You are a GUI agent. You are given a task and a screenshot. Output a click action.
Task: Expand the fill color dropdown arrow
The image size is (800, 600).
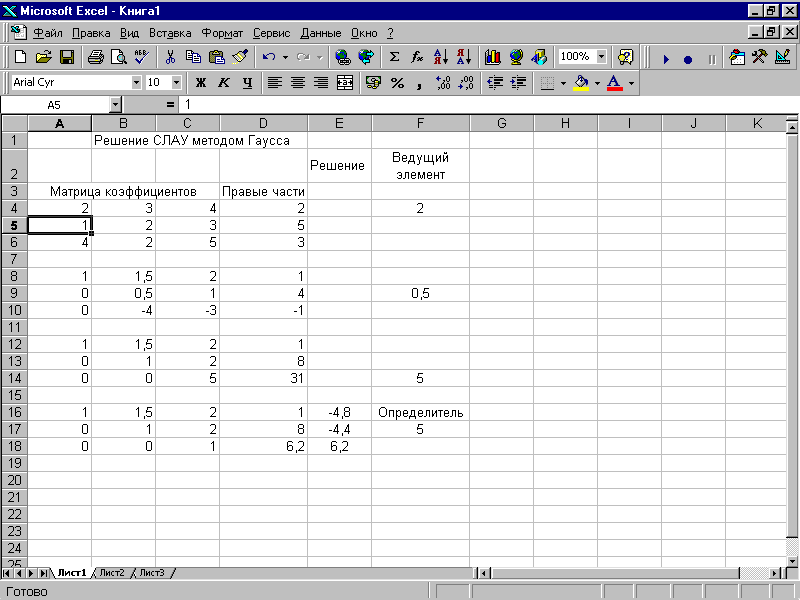pyautogui.click(x=597, y=83)
